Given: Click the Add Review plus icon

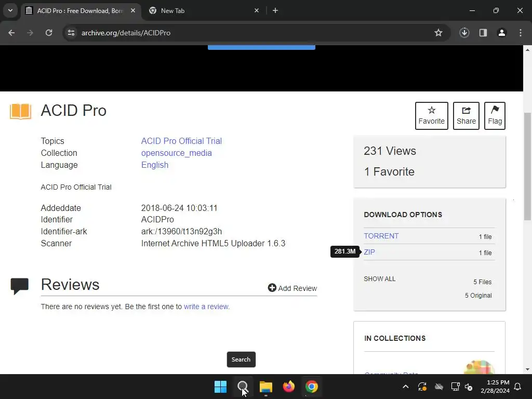Looking at the screenshot, I should [272, 288].
